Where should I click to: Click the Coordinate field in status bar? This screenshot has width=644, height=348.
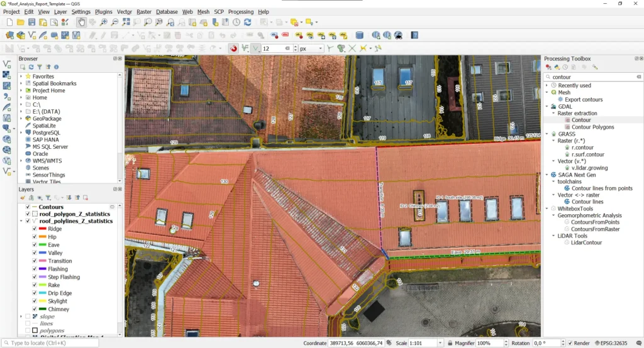(x=356, y=343)
